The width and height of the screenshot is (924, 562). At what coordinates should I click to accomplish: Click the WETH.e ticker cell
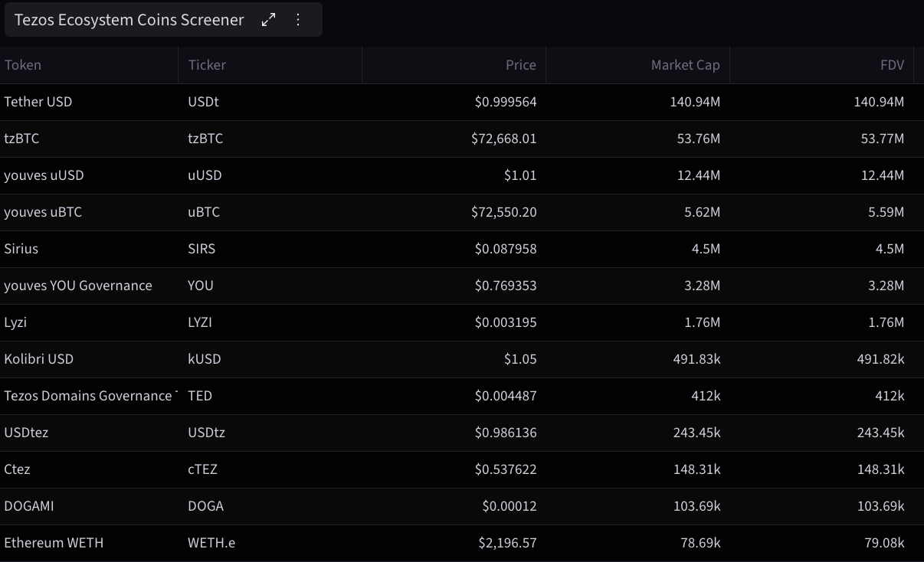coord(211,543)
